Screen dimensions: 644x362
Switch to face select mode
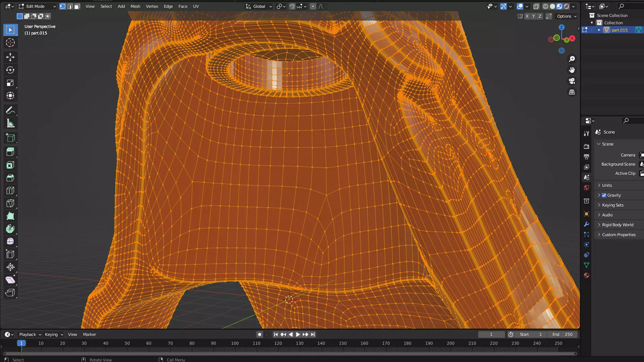click(x=77, y=6)
